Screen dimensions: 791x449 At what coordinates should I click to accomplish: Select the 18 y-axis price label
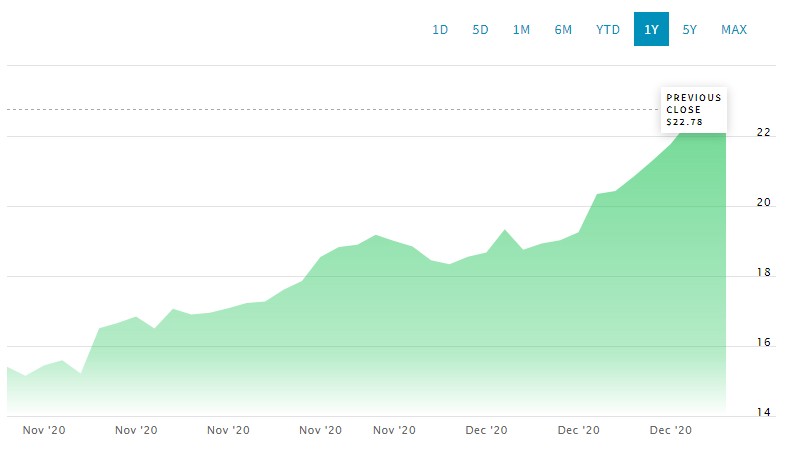763,272
